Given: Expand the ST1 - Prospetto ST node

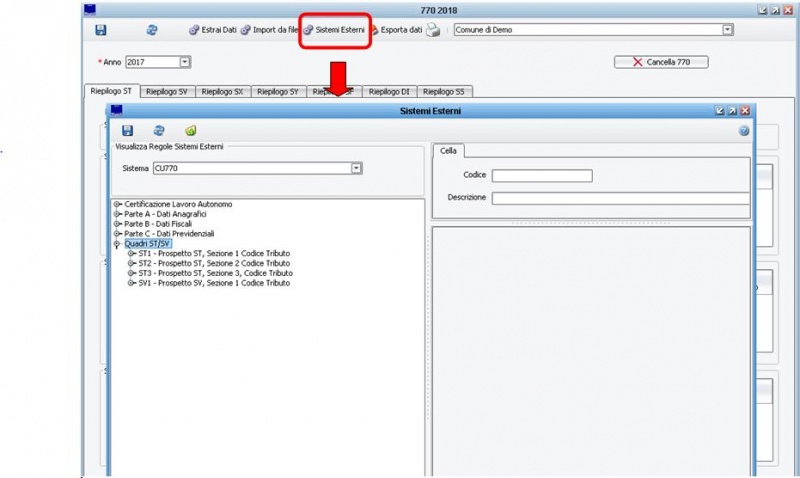Looking at the screenshot, I should [x=131, y=254].
